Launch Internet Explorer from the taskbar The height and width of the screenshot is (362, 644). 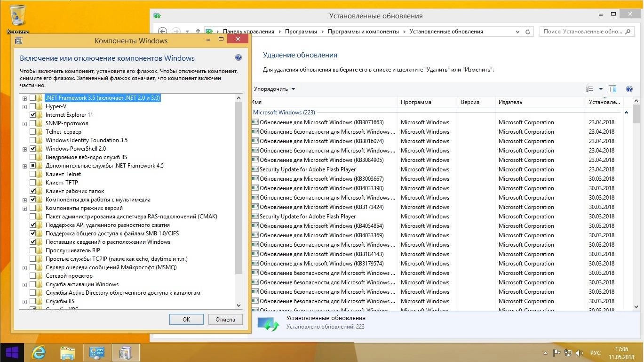[x=39, y=352]
